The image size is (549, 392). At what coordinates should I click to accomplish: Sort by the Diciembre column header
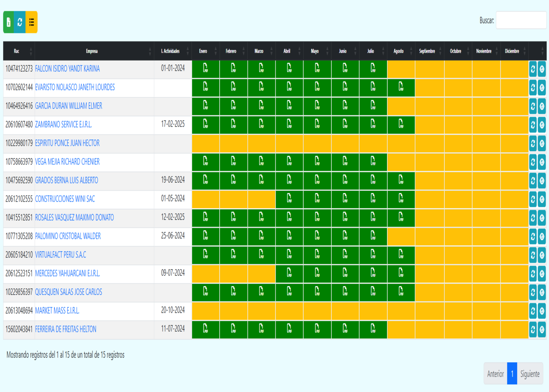[512, 51]
